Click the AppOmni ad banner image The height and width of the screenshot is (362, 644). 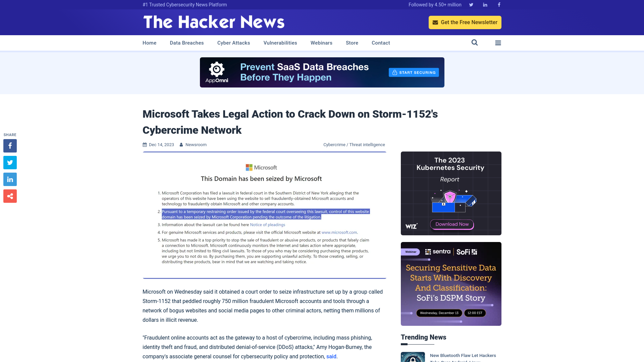[x=322, y=72]
